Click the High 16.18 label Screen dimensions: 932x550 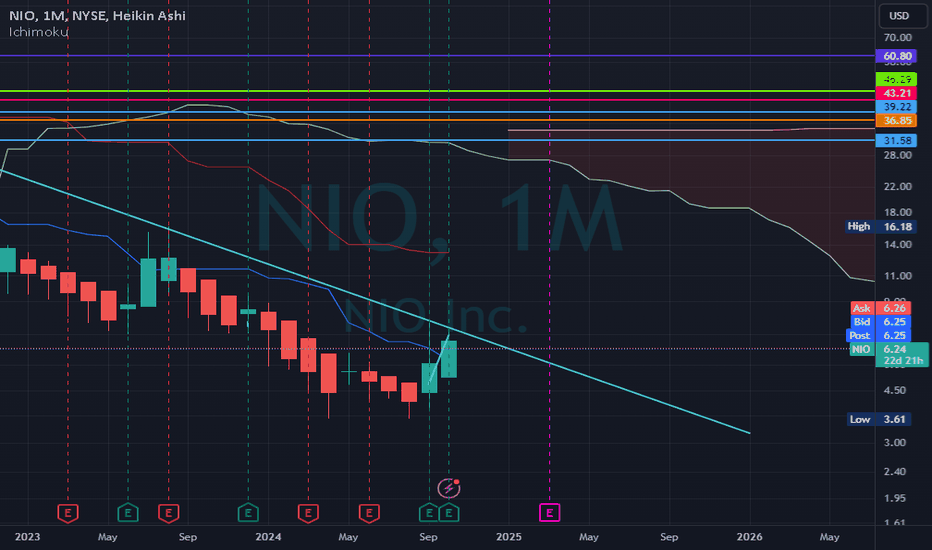pyautogui.click(x=880, y=227)
